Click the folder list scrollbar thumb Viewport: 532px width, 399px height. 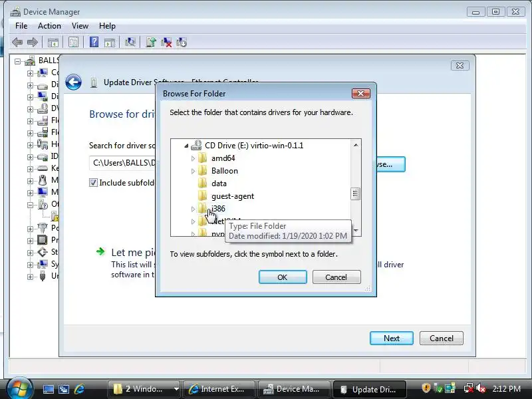pyautogui.click(x=355, y=194)
